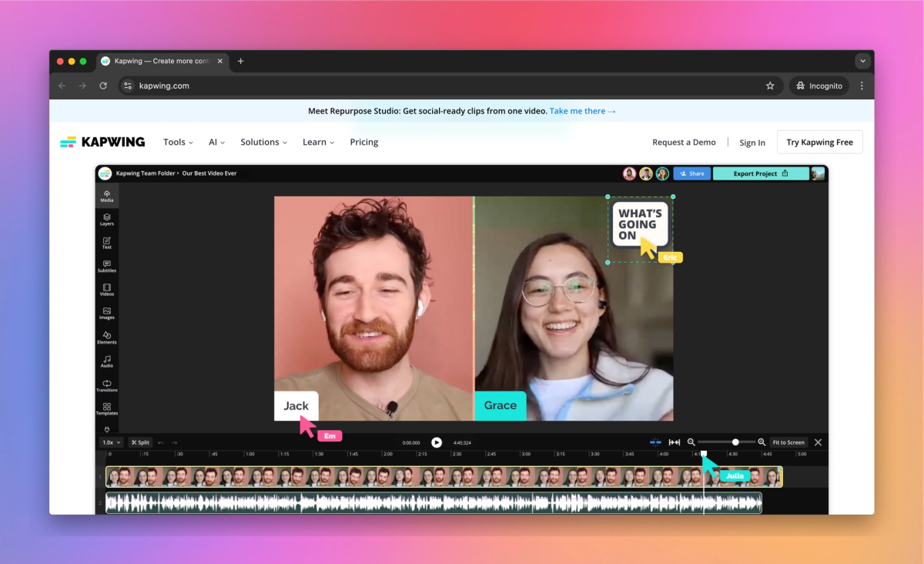This screenshot has width=924, height=564.
Task: Open the Transitions panel
Action: (x=107, y=385)
